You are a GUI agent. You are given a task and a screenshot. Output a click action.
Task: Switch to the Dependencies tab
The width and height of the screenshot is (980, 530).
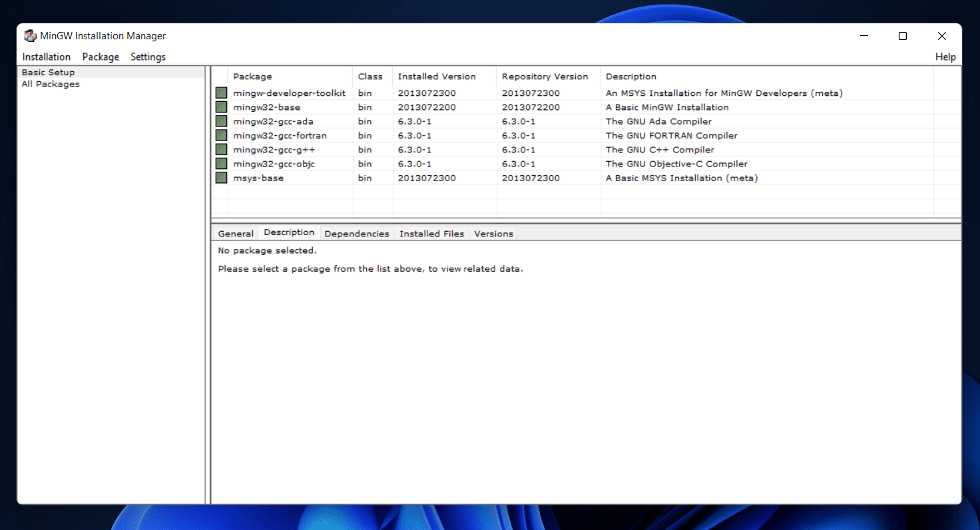356,234
